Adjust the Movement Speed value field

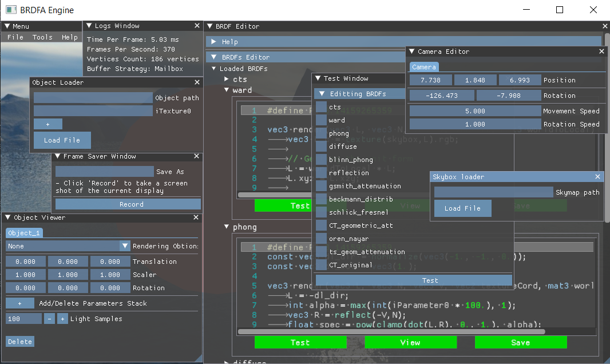pyautogui.click(x=475, y=111)
